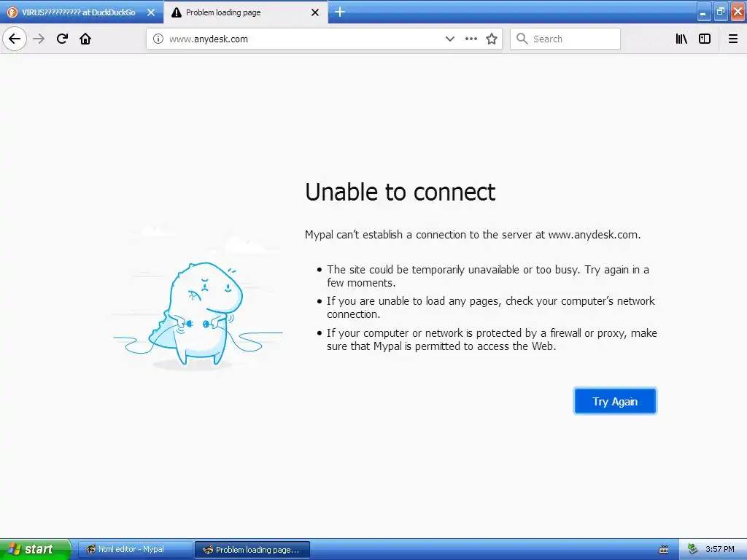Image resolution: width=747 pixels, height=560 pixels.
Task: Close the DuckDuckGo tab
Action: 151,12
